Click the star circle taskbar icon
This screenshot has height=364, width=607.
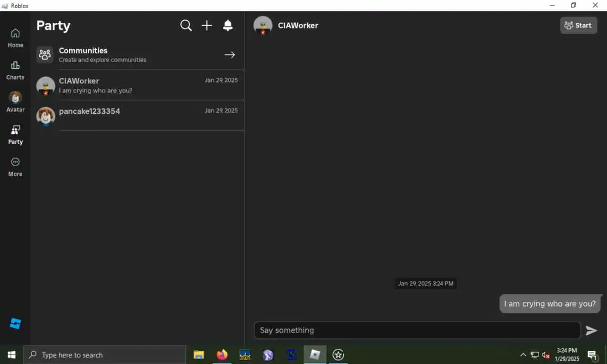tap(338, 355)
